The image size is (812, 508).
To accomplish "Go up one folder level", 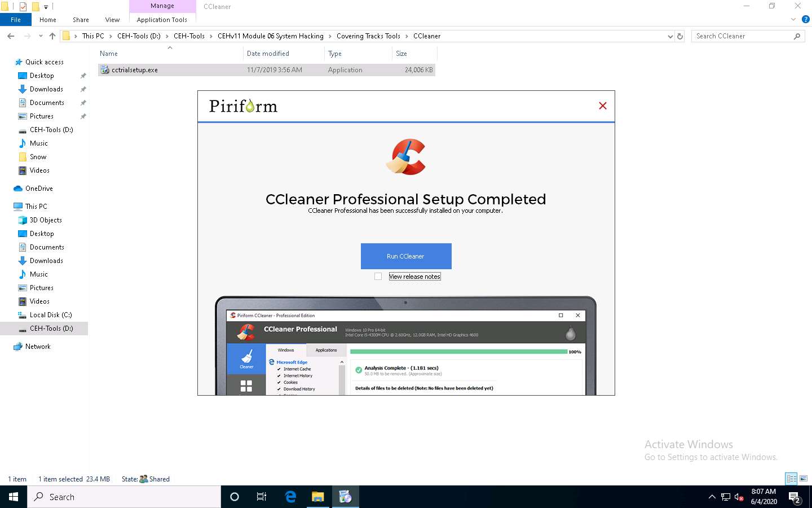I will pos(52,36).
